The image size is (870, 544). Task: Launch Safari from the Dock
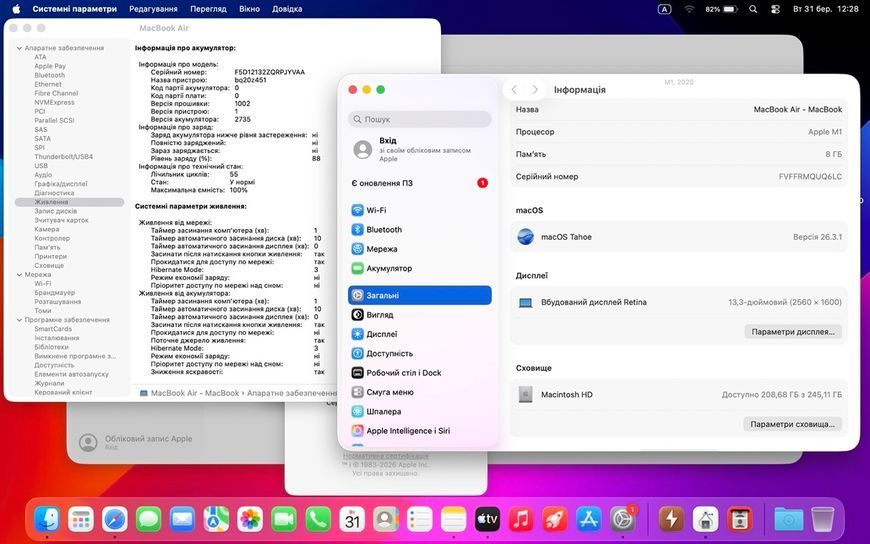[x=115, y=520]
